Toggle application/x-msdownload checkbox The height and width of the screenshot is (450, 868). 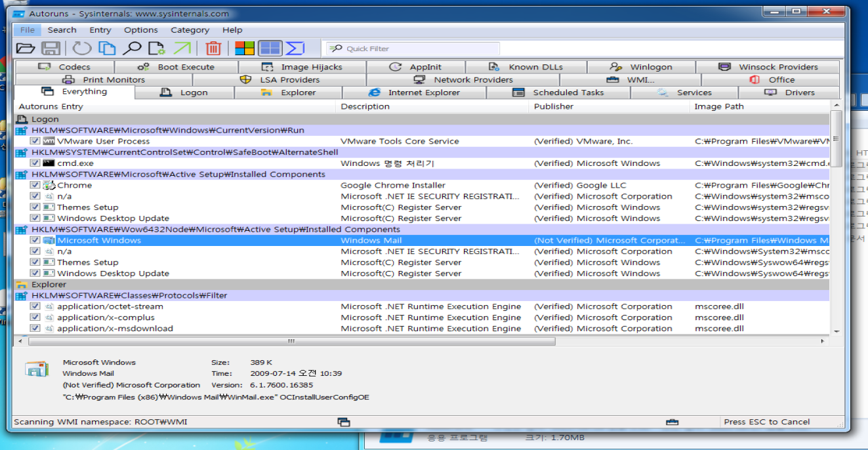tap(35, 329)
